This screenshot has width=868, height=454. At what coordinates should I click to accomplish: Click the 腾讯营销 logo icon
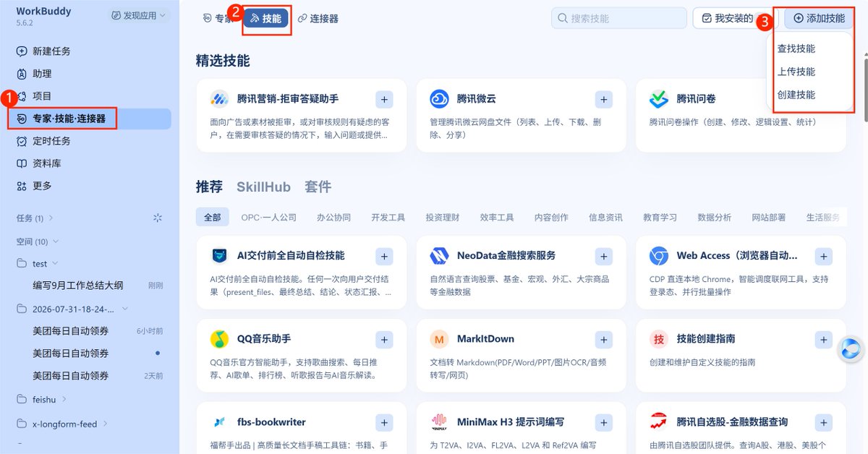(x=219, y=99)
